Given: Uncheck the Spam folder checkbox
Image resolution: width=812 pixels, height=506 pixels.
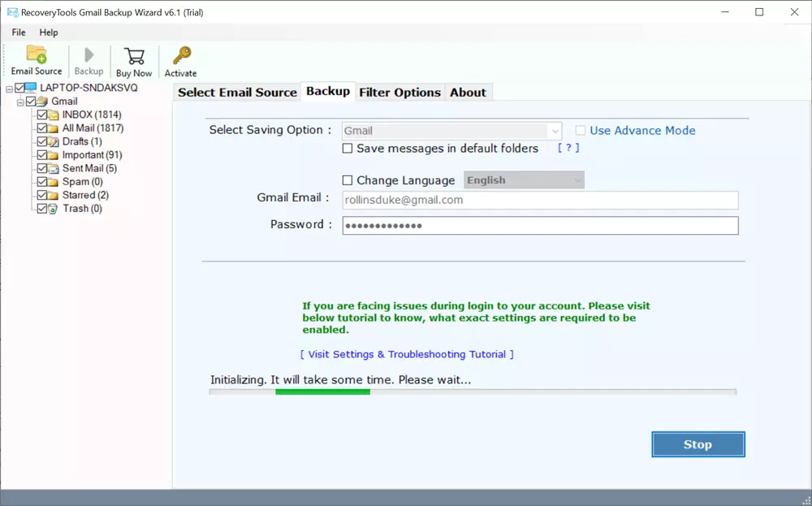Looking at the screenshot, I should [42, 182].
